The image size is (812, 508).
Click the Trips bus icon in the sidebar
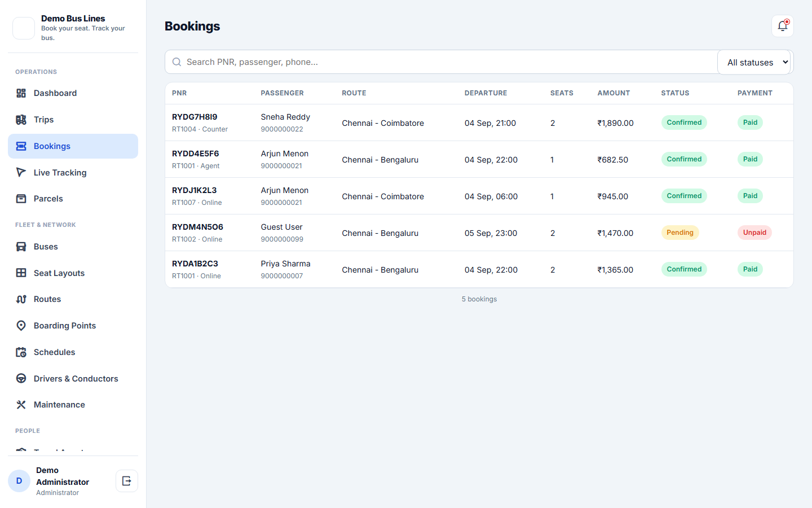tap(21, 120)
